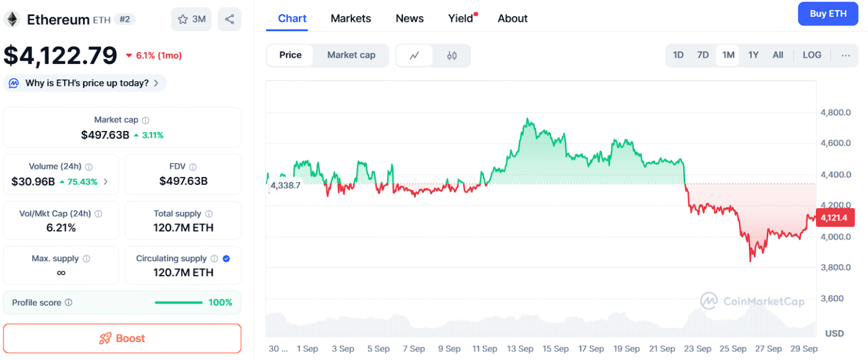Click the red 4,121.4 current price tag
Screen dimensions: 868x360
pos(836,217)
